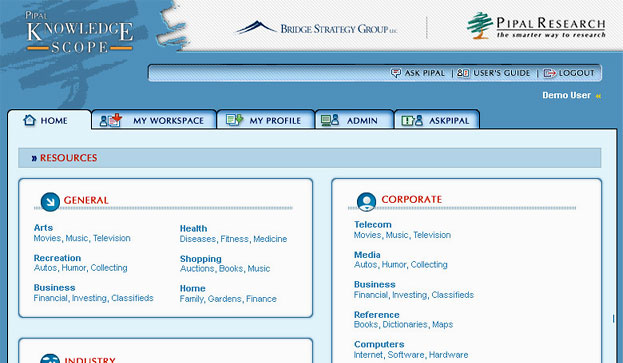
Task: Click the Corporate section person icon
Action: (366, 201)
